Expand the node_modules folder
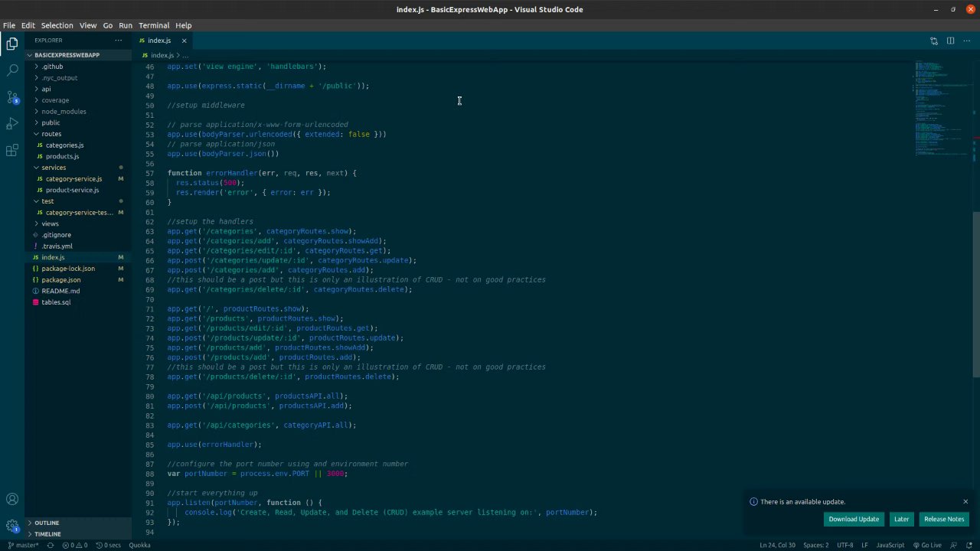980x551 pixels. click(64, 112)
